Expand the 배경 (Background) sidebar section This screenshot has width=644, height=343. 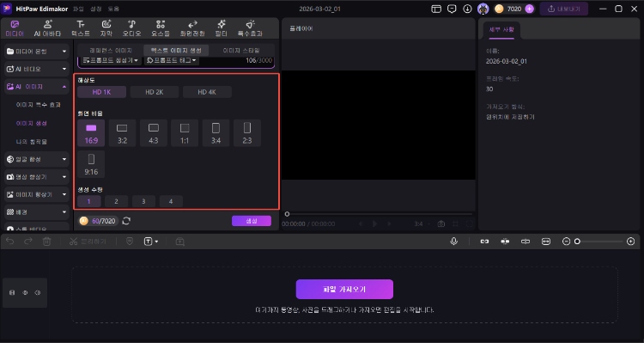(x=37, y=212)
